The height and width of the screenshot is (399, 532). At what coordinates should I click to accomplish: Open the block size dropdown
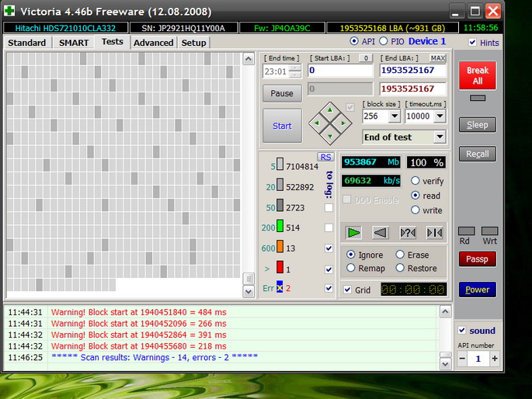395,116
